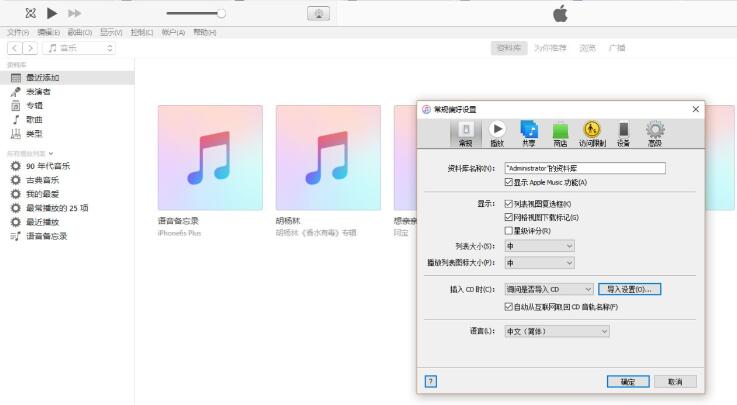This screenshot has width=737, height=405.
Task: Toggle 列表视图复选框 checkbox
Action: (x=509, y=204)
